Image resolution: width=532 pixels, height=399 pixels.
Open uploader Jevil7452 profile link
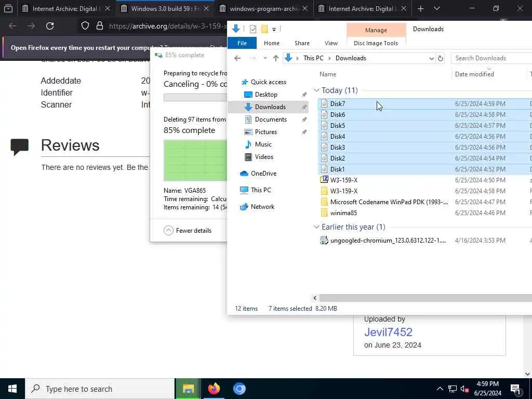click(x=388, y=332)
